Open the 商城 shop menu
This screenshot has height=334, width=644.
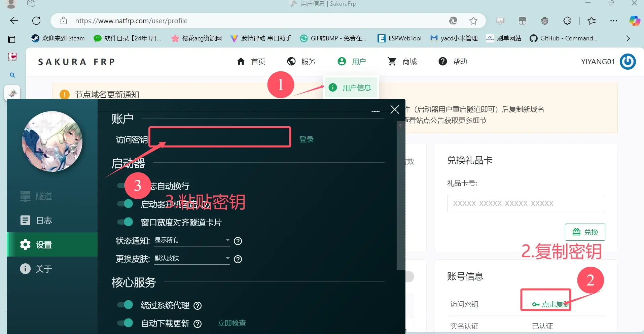(x=402, y=61)
